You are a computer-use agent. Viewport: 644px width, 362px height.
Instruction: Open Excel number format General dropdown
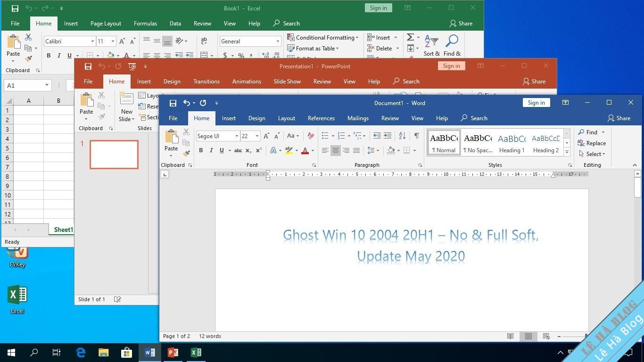click(278, 41)
